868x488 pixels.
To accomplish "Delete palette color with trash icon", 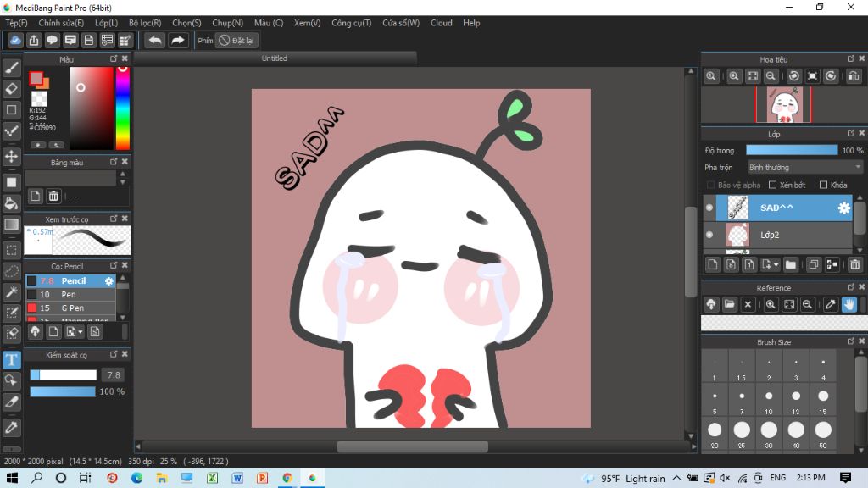I will [53, 196].
